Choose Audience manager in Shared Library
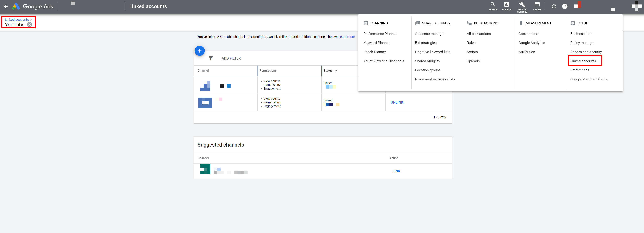 tap(430, 34)
